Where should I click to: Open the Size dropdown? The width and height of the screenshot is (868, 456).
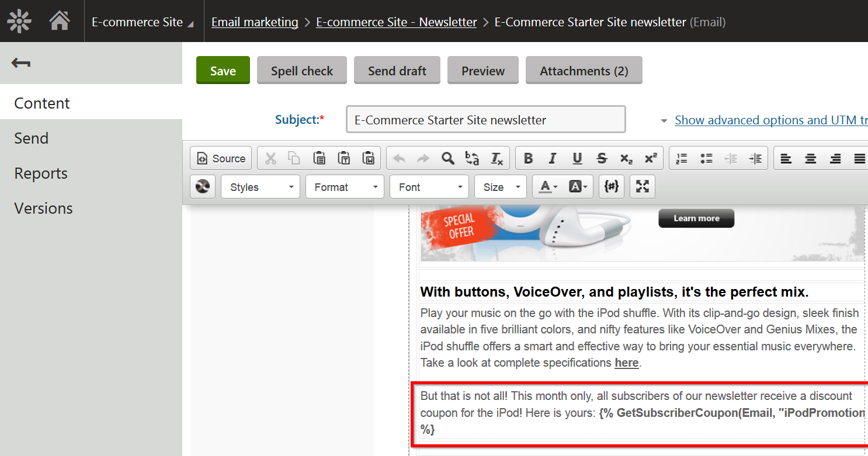(501, 187)
